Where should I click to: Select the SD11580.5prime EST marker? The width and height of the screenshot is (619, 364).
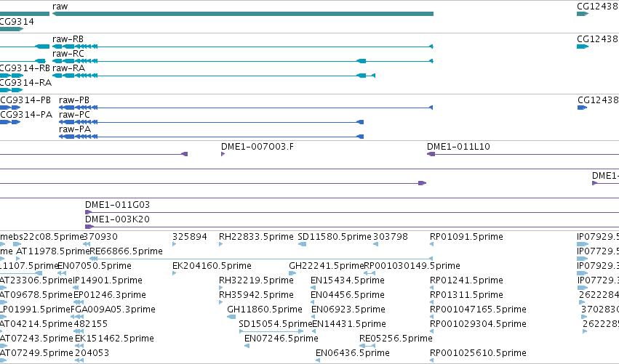[x=302, y=244]
